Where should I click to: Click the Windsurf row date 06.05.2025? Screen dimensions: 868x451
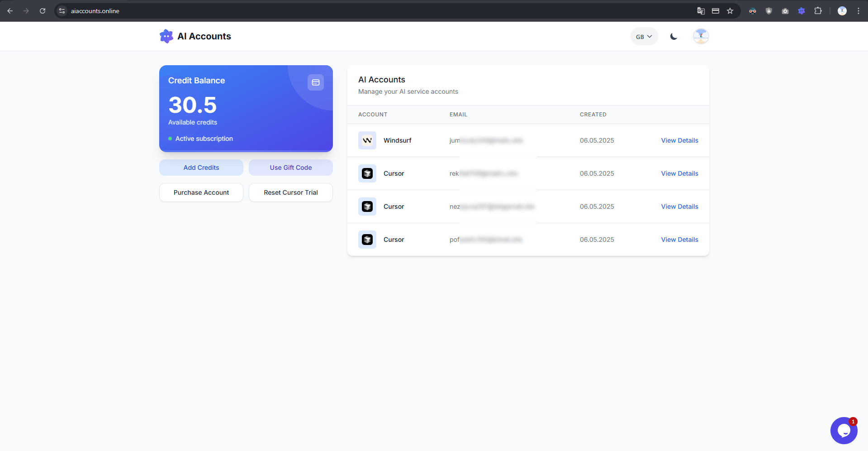coord(597,140)
